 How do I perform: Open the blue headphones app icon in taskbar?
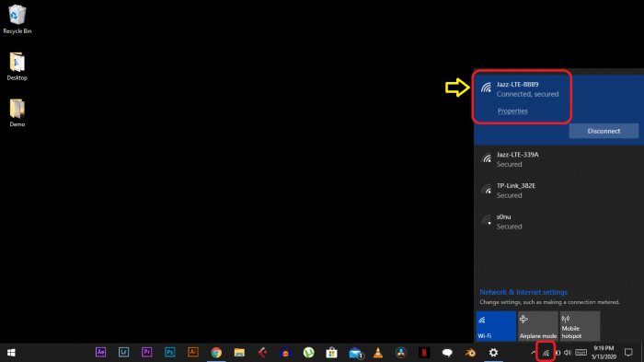(x=285, y=353)
